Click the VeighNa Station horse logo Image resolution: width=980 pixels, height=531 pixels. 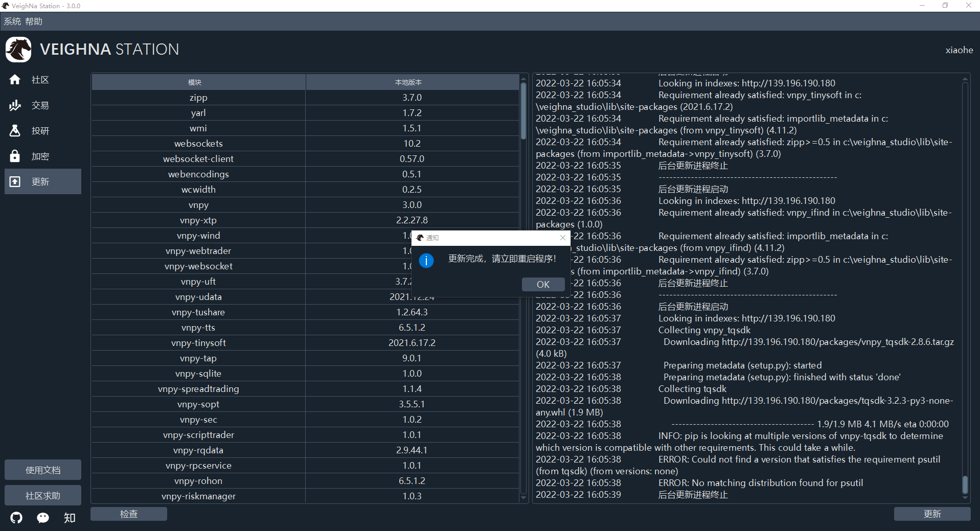(18, 50)
